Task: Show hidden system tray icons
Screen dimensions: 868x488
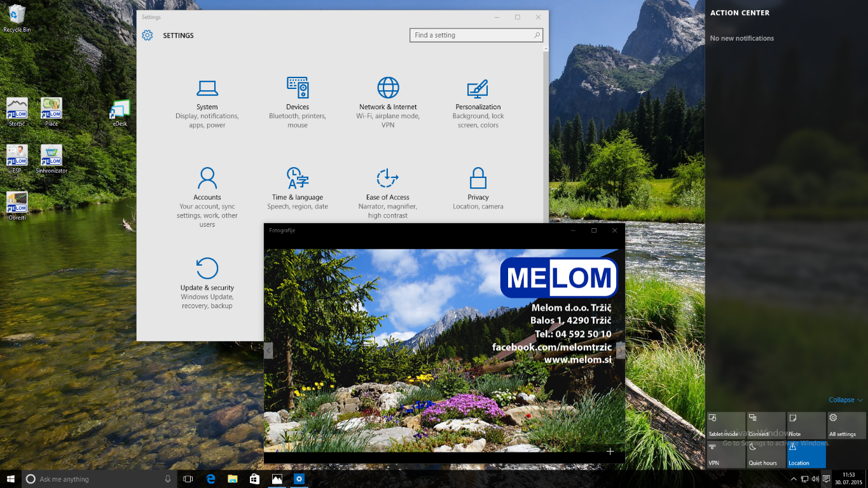Action: coord(793,479)
